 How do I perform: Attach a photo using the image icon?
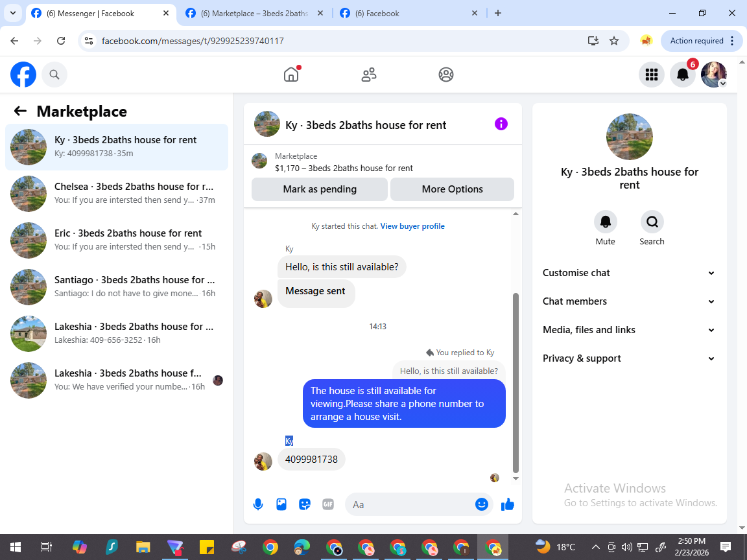point(281,504)
